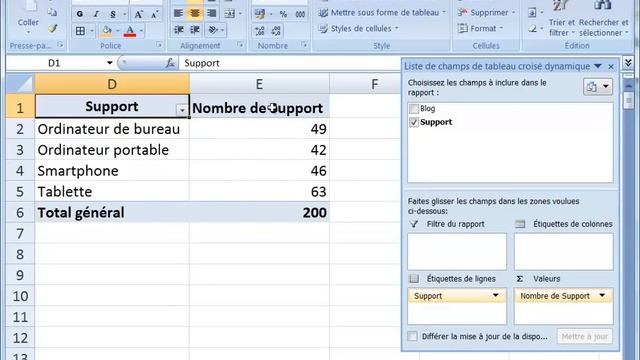This screenshot has width=640, height=360.
Task: Open Nombre dialog launcher
Action: [304, 45]
